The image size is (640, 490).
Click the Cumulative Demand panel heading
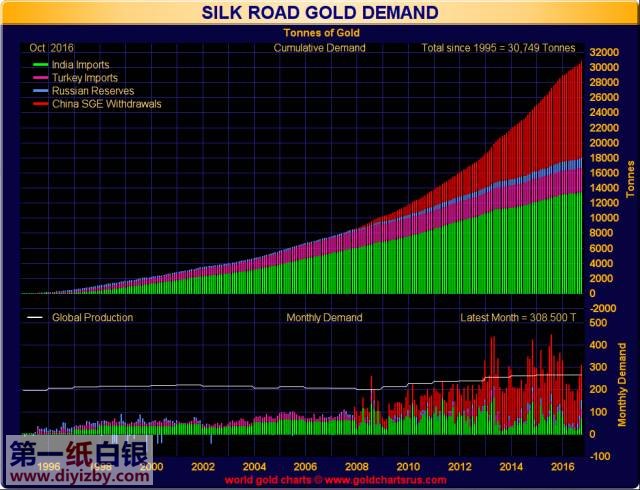coord(319,47)
